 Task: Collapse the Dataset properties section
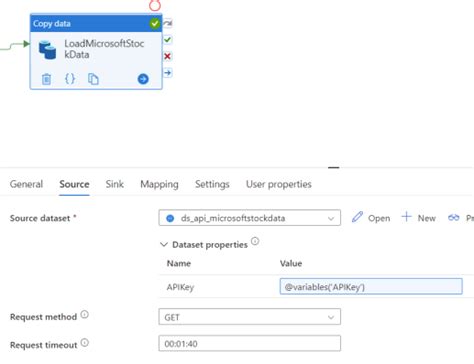pyautogui.click(x=164, y=245)
